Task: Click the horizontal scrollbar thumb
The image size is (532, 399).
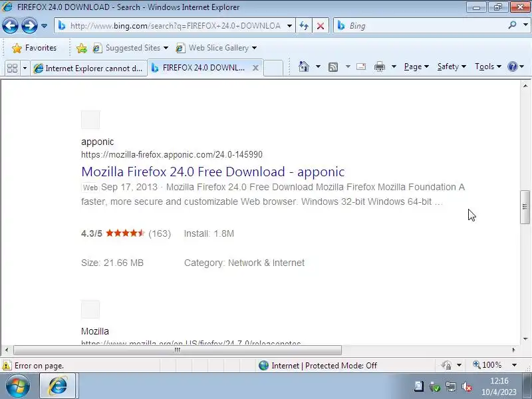Action: (178, 350)
